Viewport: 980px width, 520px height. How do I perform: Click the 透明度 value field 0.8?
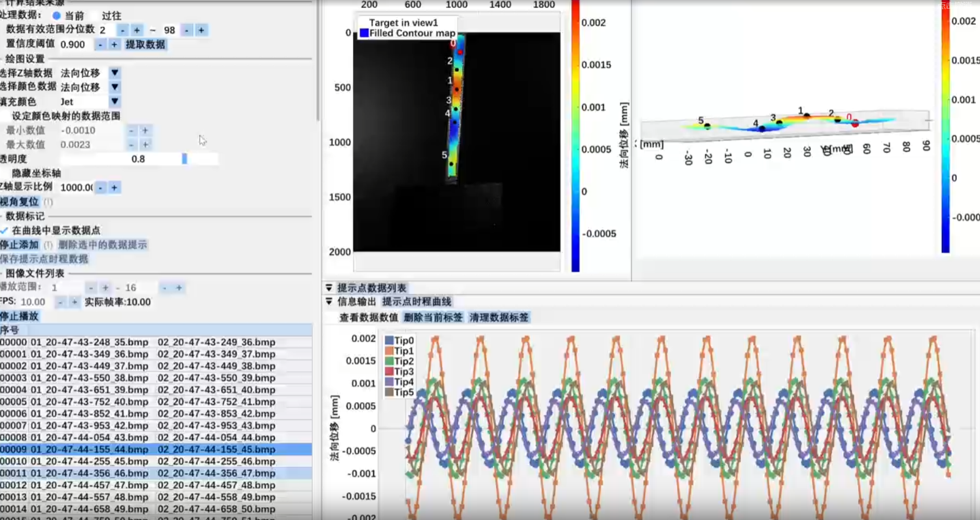(138, 159)
